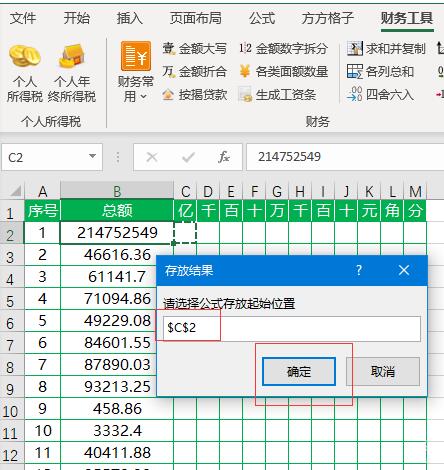Screen dimensions: 444x470
Task: Click the 亿 header cell
Action: (185, 211)
